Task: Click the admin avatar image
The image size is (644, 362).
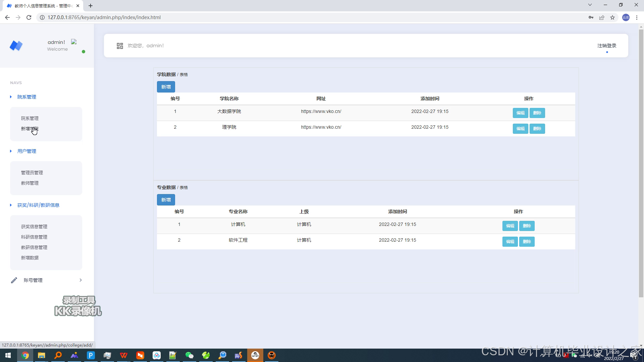Action: click(74, 42)
